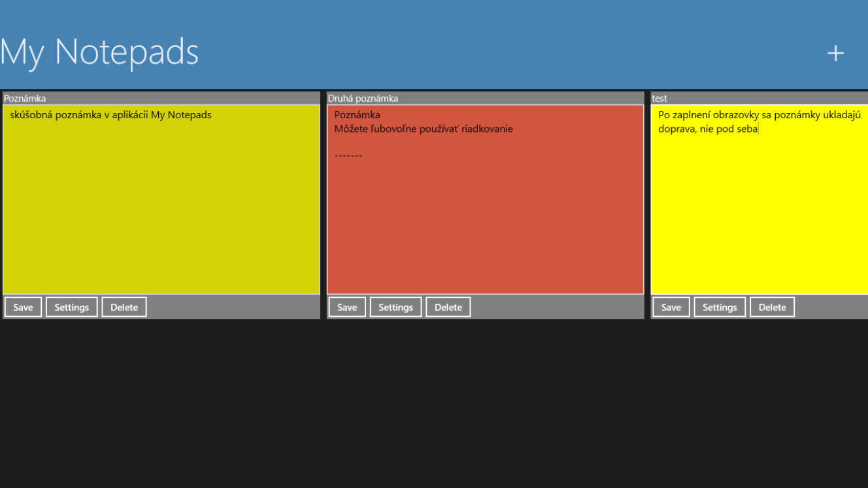Select the 'Poznámka' title of first note

[25, 98]
